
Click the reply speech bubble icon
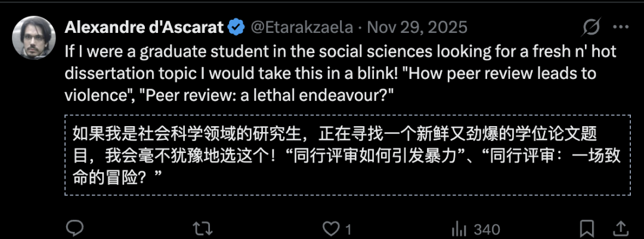pyautogui.click(x=74, y=228)
